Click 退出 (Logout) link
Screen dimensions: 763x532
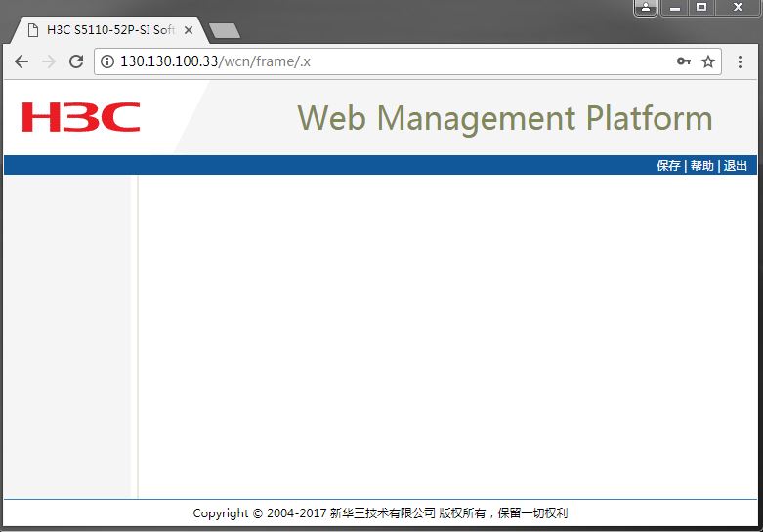point(736,166)
